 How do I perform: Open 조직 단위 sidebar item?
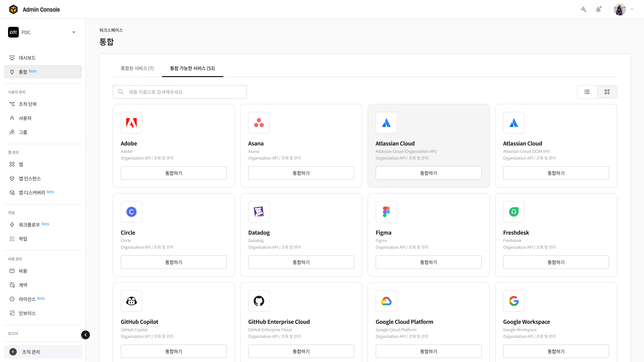43,104
